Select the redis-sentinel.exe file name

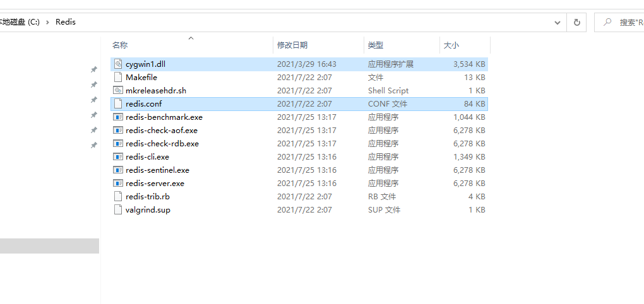pos(157,170)
